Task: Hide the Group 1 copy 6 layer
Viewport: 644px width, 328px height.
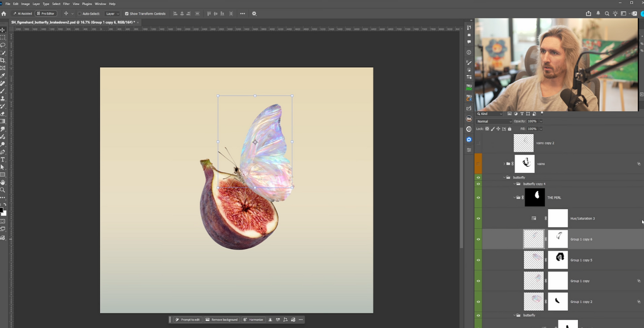Action: (x=478, y=239)
